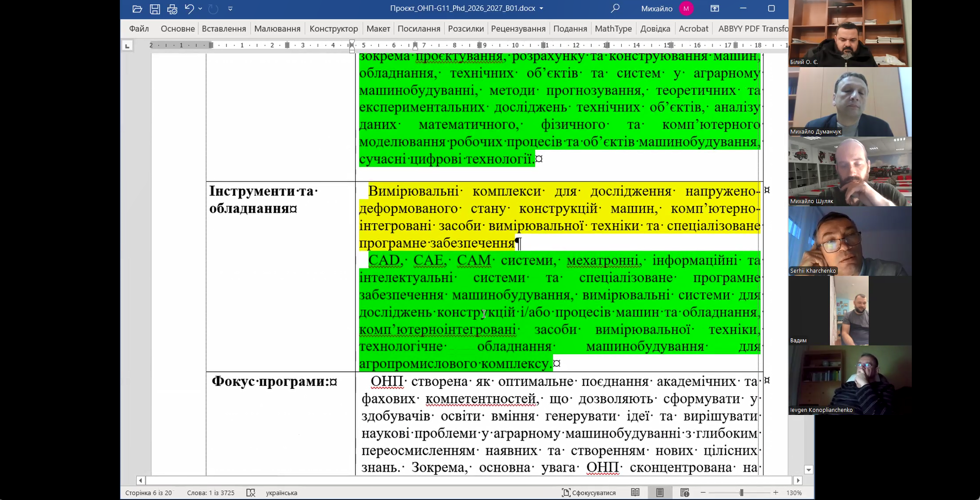Screen dimensions: 980x500
Task: Click the ruler tab selector icon
Action: pyautogui.click(x=127, y=46)
